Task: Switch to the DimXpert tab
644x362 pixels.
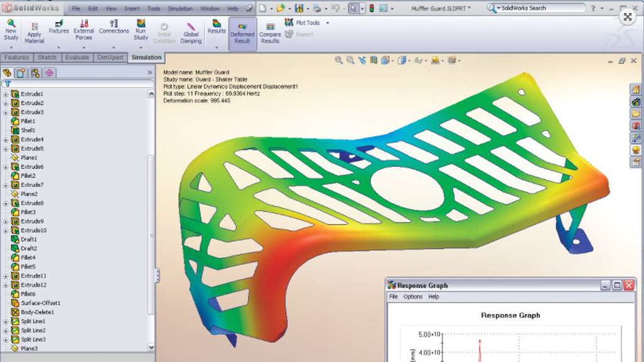Action: coord(110,58)
